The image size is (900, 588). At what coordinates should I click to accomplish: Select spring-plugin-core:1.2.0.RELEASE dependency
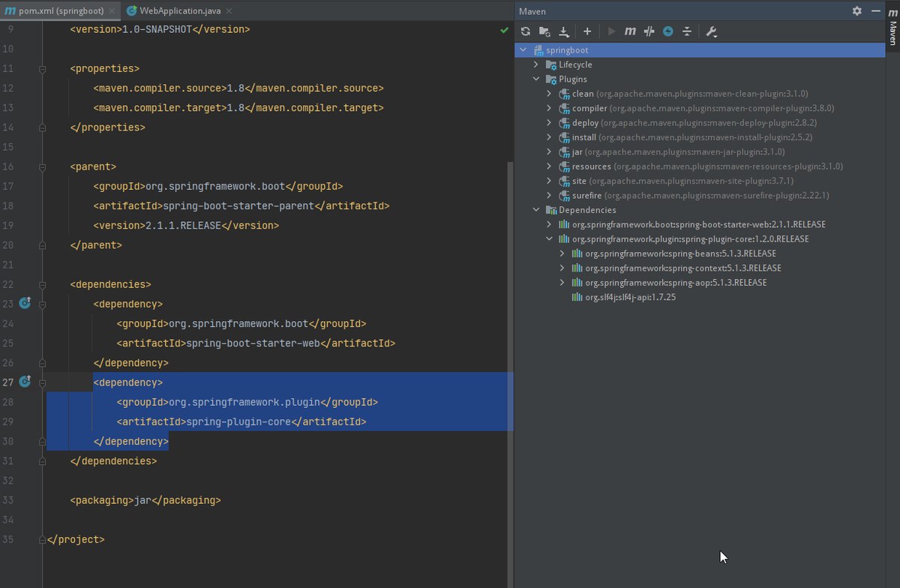click(690, 239)
